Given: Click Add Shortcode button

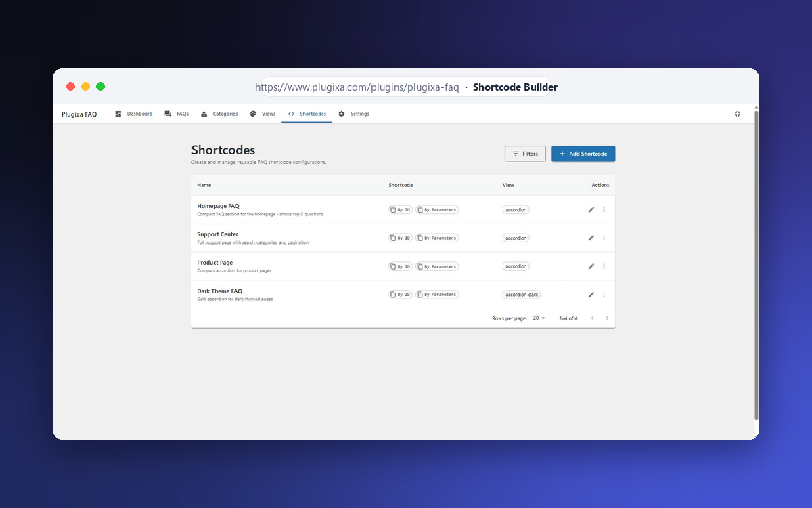Looking at the screenshot, I should [x=583, y=154].
